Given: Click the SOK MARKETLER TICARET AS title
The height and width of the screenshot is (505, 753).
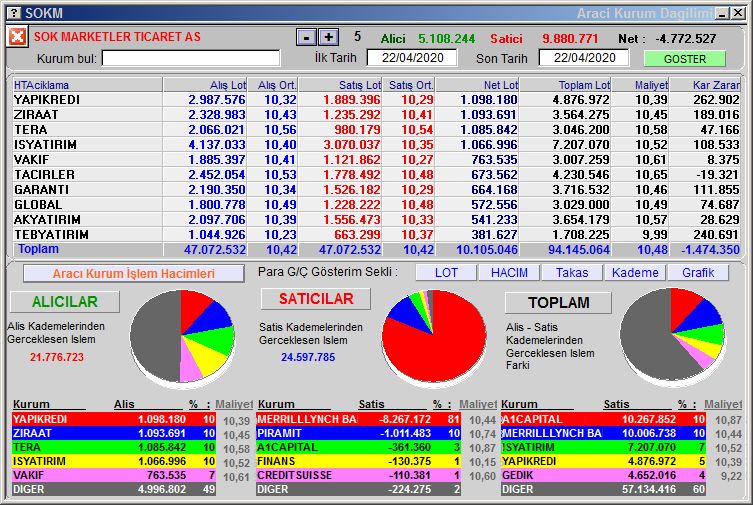Looking at the screenshot, I should tap(117, 36).
